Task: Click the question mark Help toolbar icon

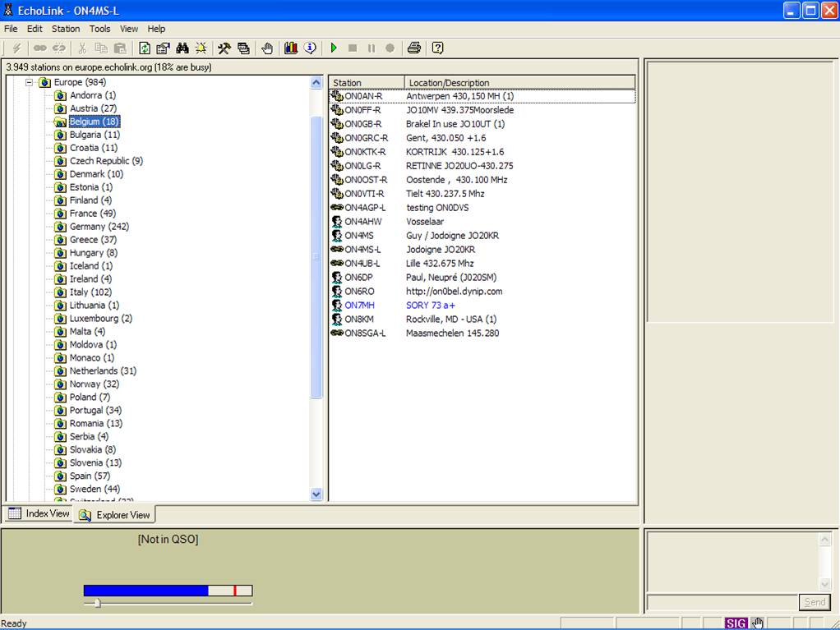Action: [438, 48]
